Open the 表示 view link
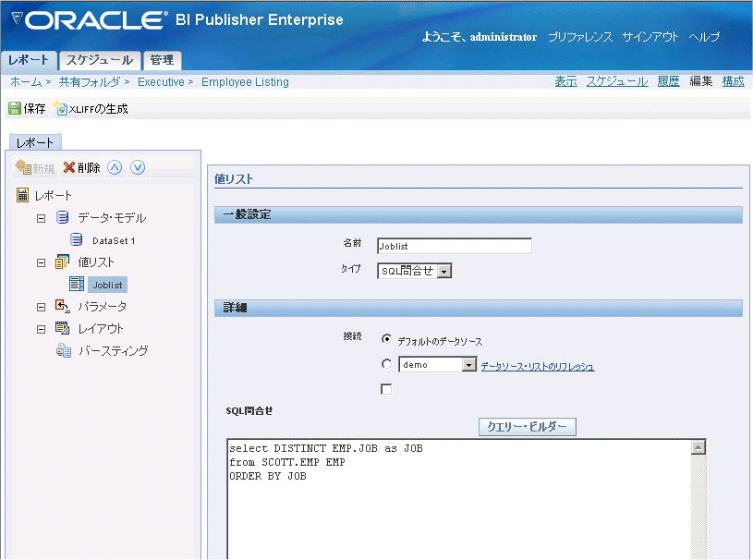 pos(565,81)
